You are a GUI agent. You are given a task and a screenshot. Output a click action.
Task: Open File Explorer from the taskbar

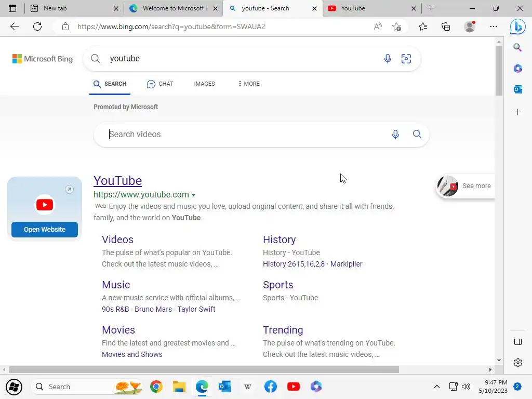(179, 387)
